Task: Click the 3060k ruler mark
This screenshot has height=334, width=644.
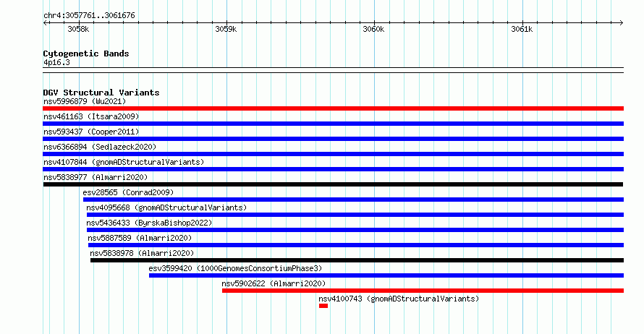Action: coord(374,29)
